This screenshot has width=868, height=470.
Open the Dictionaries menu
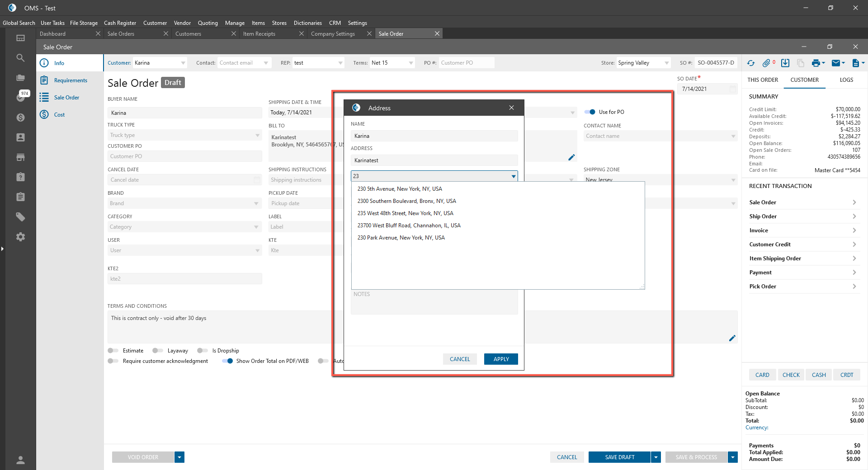pyautogui.click(x=307, y=23)
